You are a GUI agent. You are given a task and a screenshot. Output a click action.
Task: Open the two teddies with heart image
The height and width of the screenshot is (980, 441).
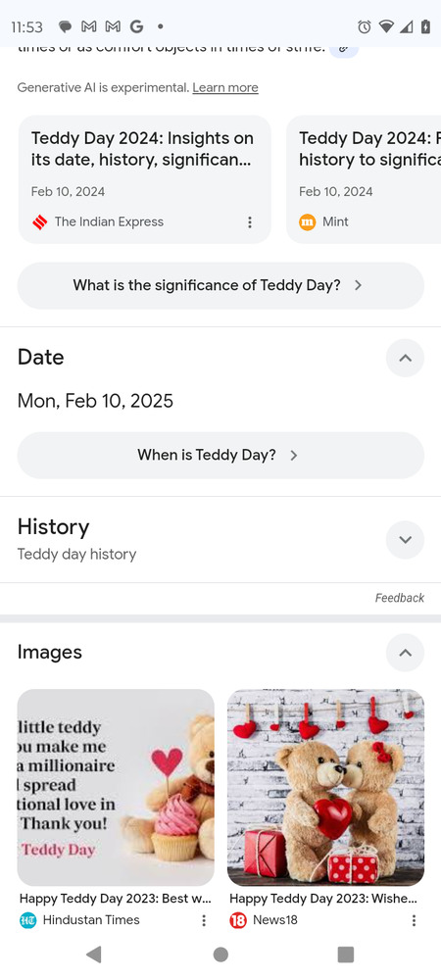[325, 788]
